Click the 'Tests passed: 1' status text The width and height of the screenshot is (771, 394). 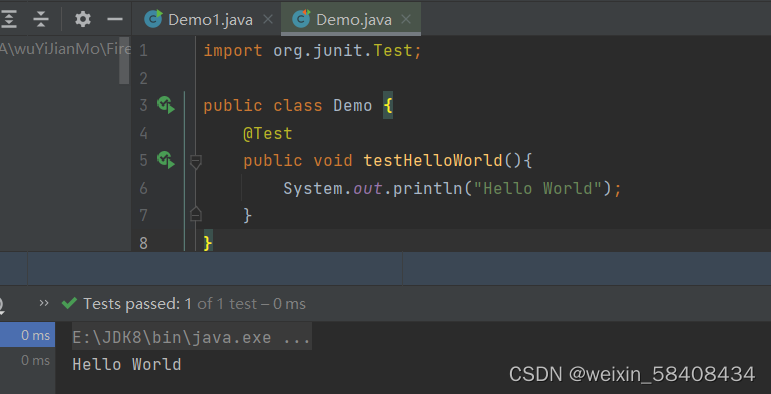click(x=138, y=304)
